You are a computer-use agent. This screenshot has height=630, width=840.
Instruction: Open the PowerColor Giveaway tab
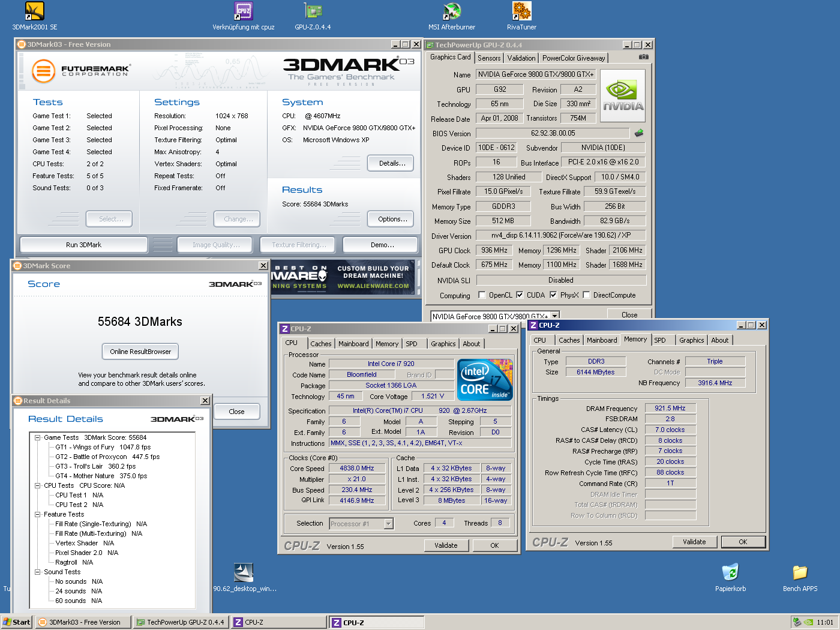(x=574, y=58)
